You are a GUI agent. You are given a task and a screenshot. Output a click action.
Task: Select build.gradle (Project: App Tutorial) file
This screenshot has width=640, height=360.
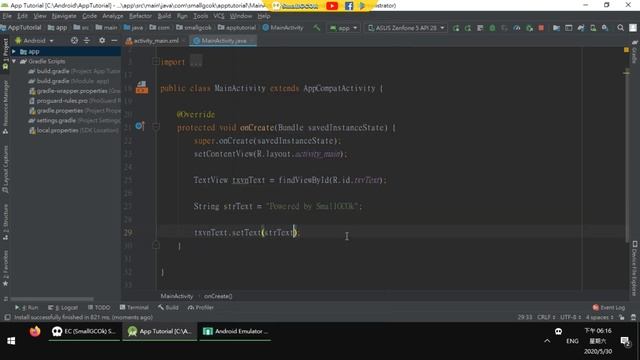coord(74,71)
